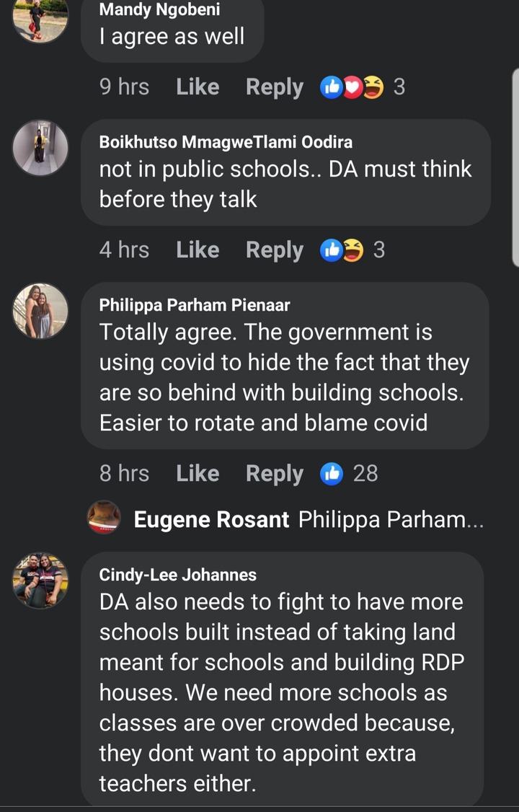This screenshot has height=812, width=519.
Task: Reply to Mandy Ngobeni's comment
Action: coord(274,87)
